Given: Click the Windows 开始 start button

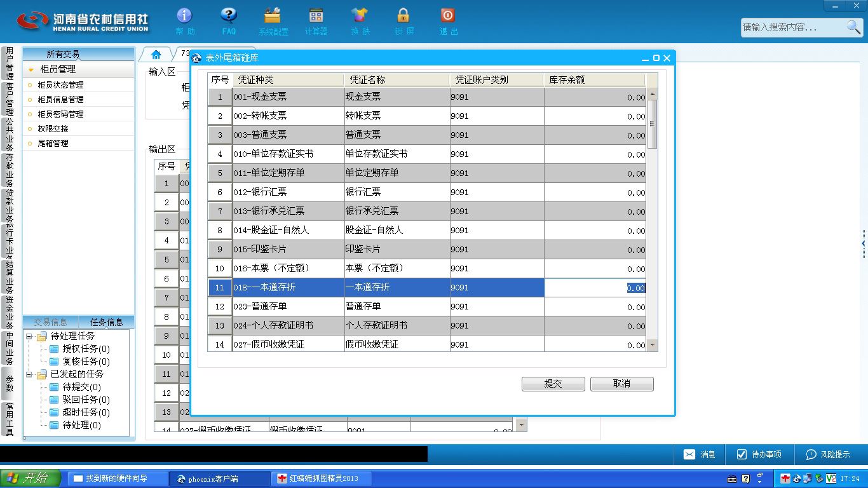Looking at the screenshot, I should [31, 478].
